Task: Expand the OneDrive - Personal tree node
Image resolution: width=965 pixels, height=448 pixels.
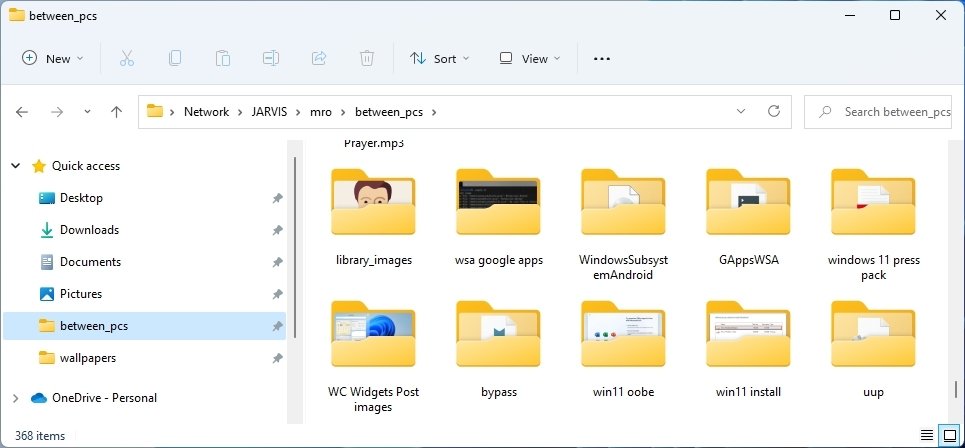Action: click(x=15, y=398)
